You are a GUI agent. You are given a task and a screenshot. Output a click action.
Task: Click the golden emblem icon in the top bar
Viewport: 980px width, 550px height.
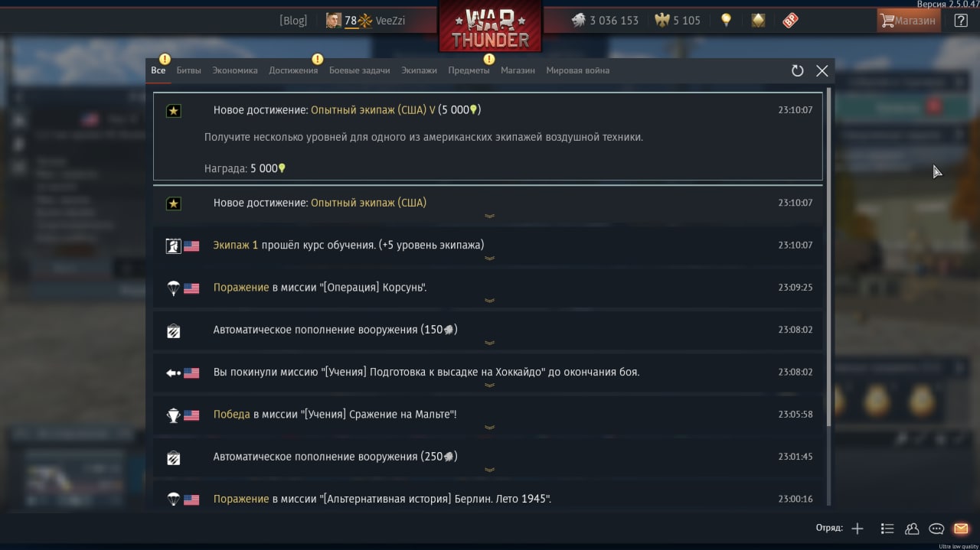tap(758, 21)
